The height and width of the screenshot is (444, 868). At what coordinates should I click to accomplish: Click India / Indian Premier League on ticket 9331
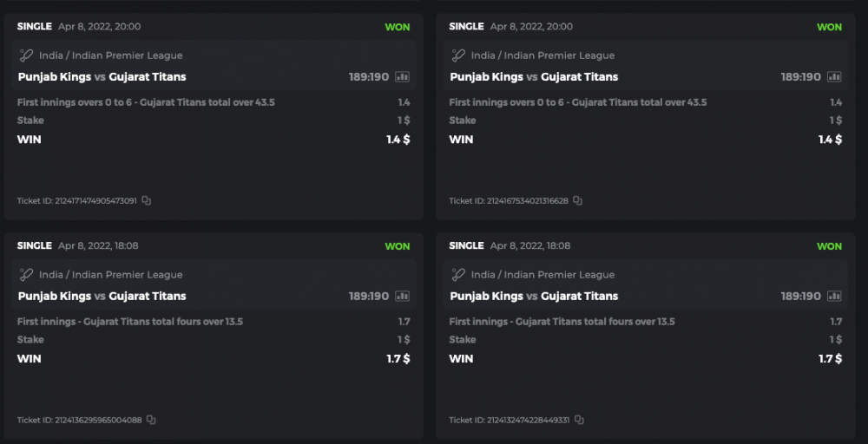542,275
